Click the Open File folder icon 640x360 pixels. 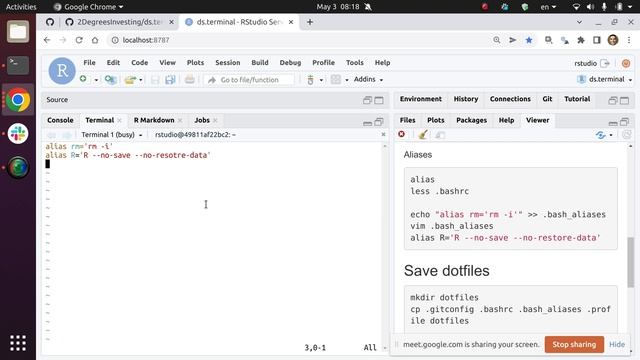[x=130, y=80]
